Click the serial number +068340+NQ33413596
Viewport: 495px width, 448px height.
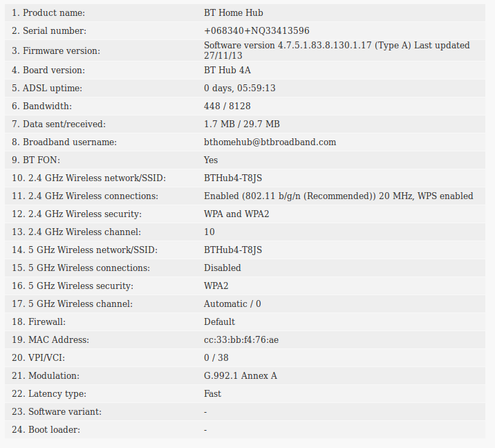click(x=256, y=31)
